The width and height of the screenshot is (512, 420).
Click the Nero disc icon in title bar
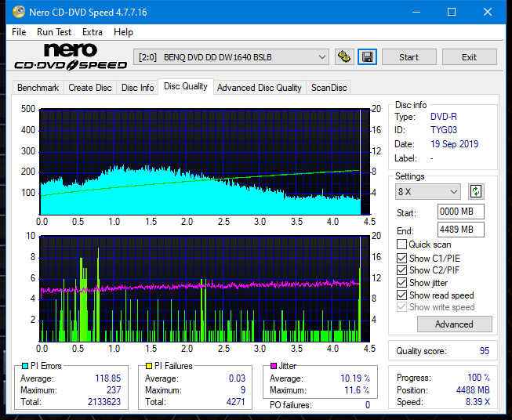19,12
